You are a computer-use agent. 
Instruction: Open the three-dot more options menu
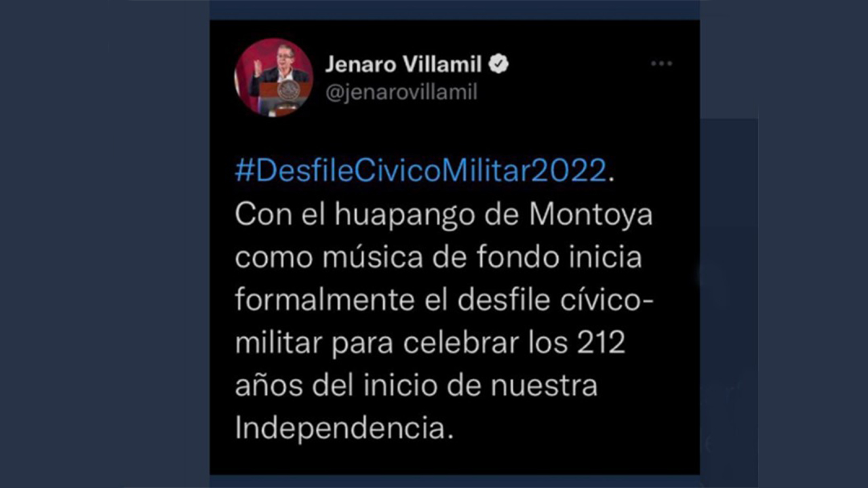(x=661, y=64)
